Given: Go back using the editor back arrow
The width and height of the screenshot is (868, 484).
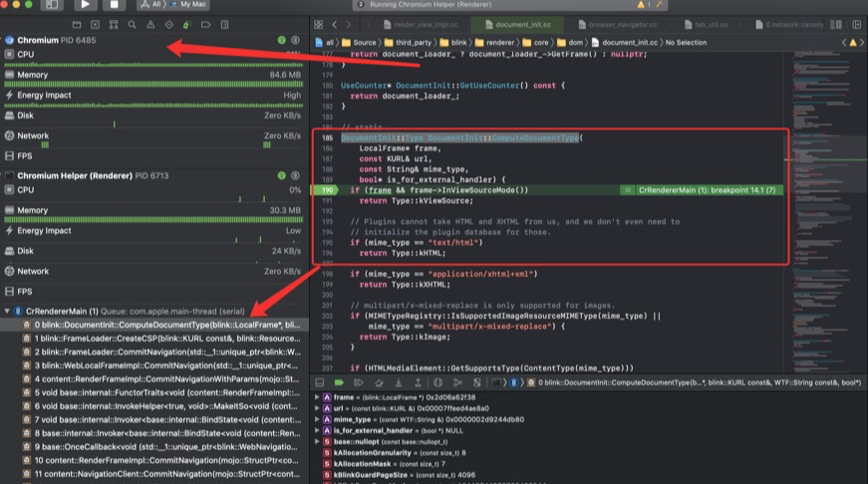Looking at the screenshot, I should click(335, 24).
